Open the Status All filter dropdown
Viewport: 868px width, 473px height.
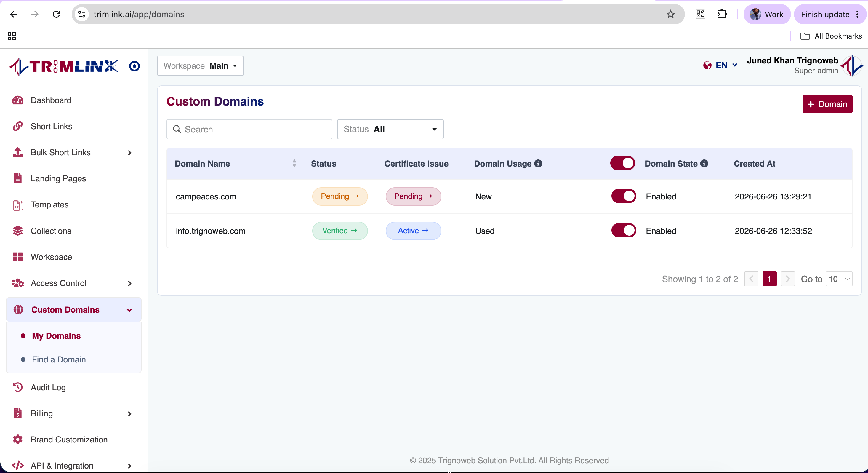click(390, 129)
